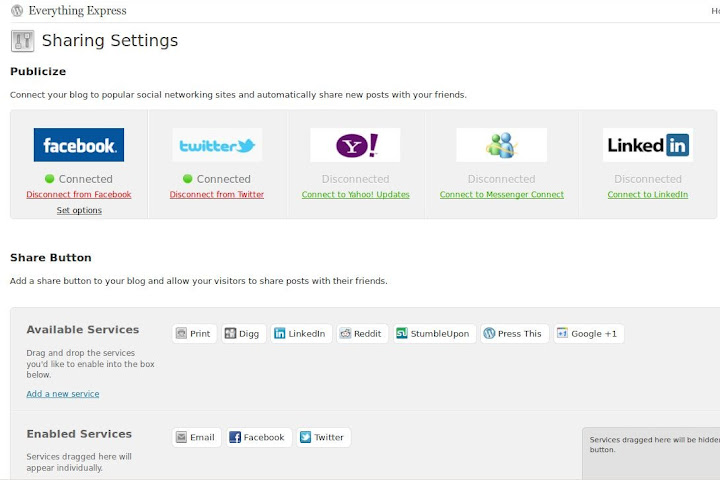Click the Facebook icon in Enabled Services
This screenshot has height=480, width=720.
tap(235, 437)
